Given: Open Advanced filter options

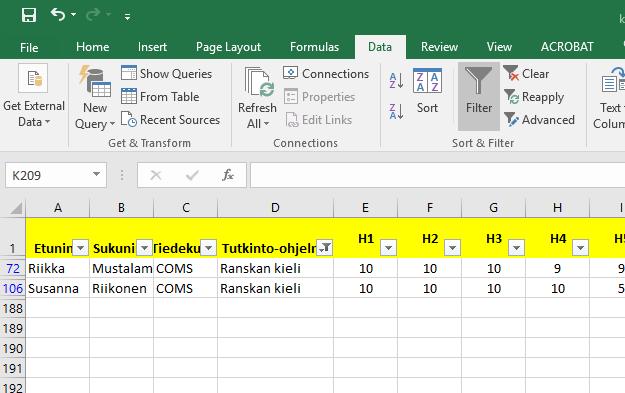Looking at the screenshot, I should pos(539,120).
